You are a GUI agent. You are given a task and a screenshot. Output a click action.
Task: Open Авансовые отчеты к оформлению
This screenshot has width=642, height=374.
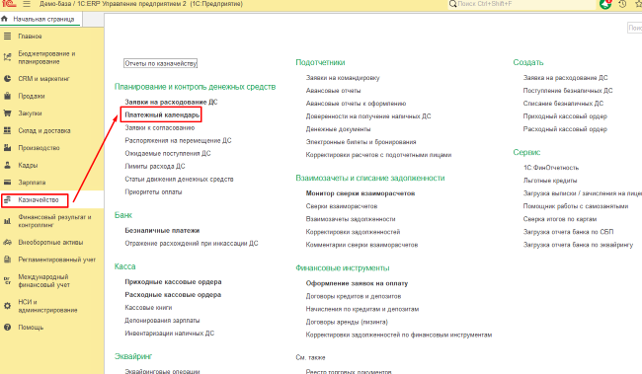tap(356, 103)
